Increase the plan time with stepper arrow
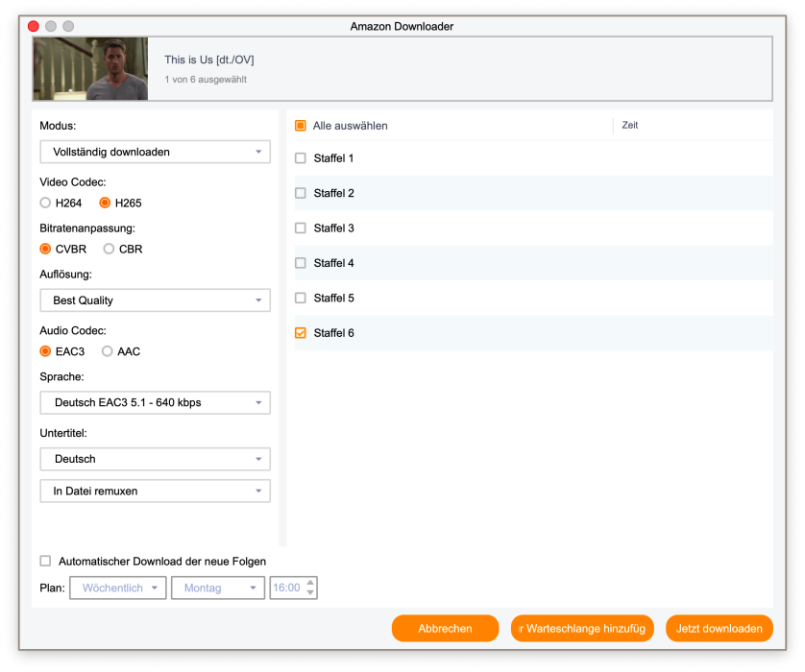The image size is (805, 672). pyautogui.click(x=310, y=583)
